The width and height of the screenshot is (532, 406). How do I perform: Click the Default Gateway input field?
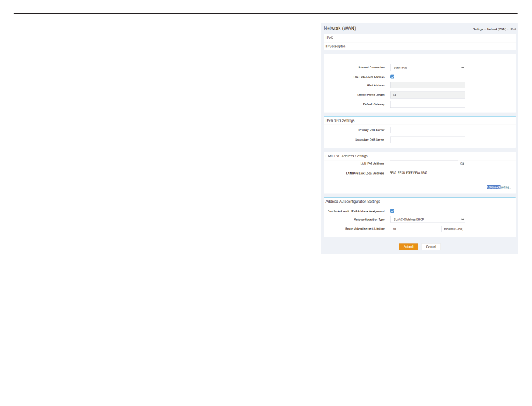click(427, 104)
